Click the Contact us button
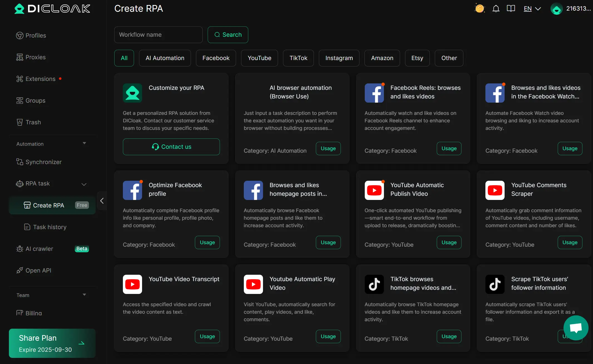593x364 pixels. pos(171,147)
